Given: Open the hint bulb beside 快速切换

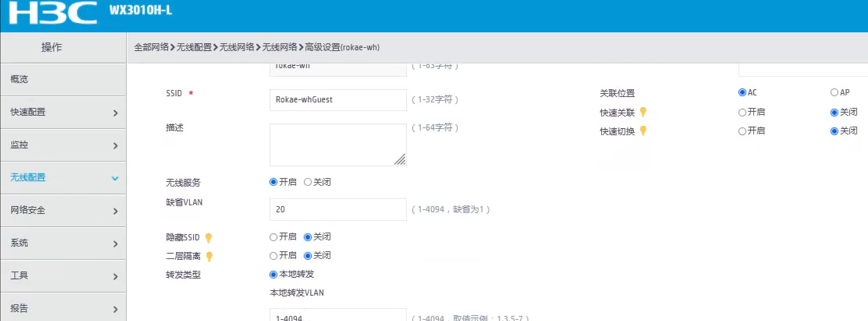Looking at the screenshot, I should (643, 131).
